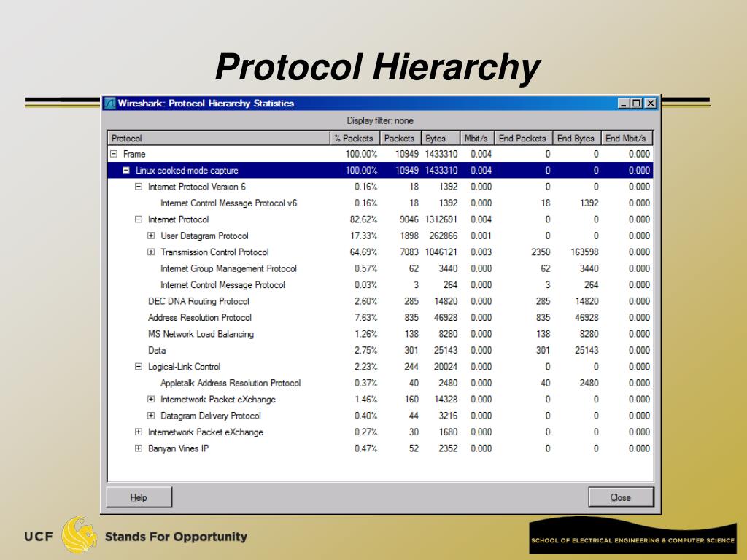The width and height of the screenshot is (747, 560).
Task: Select the MS Network Load Balancing row
Action: pyautogui.click(x=201, y=334)
